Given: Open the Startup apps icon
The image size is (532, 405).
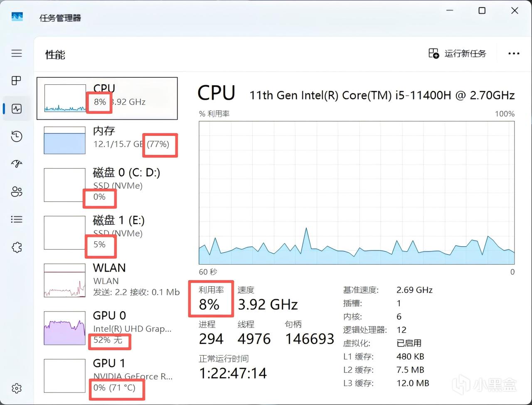Looking at the screenshot, I should pyautogui.click(x=17, y=164).
